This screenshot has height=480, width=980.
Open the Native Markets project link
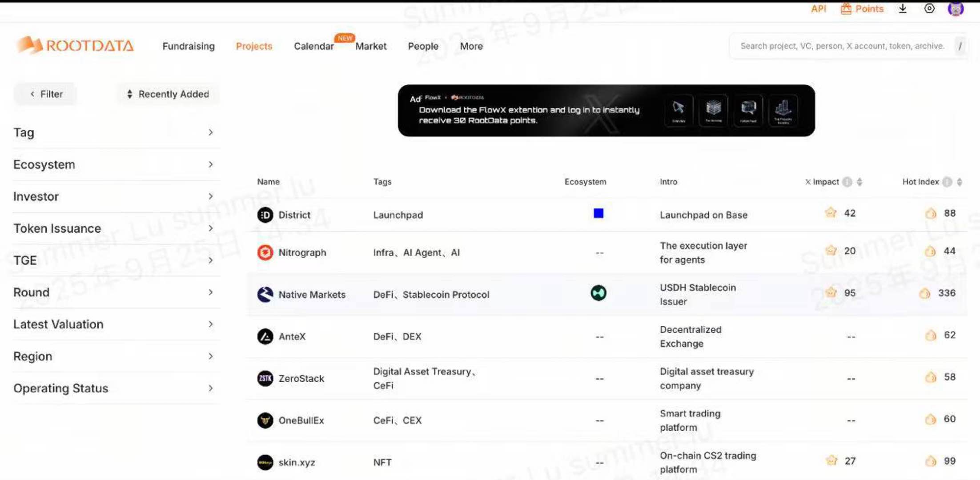312,295
